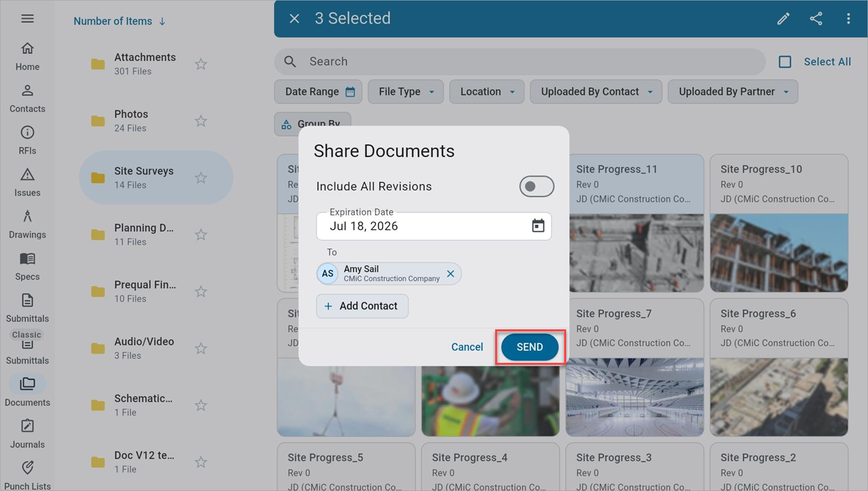The image size is (868, 491).
Task: Remove Amy Sail from recipients
Action: coord(450,274)
